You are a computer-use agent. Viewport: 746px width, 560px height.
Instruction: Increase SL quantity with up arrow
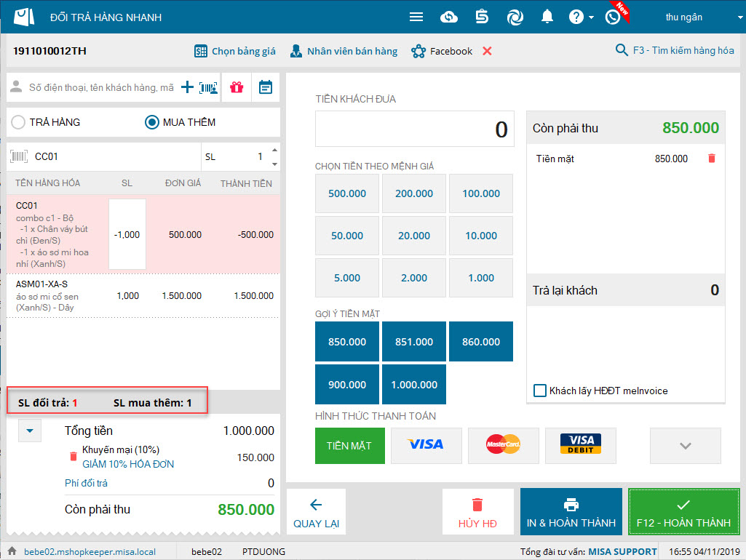274,151
